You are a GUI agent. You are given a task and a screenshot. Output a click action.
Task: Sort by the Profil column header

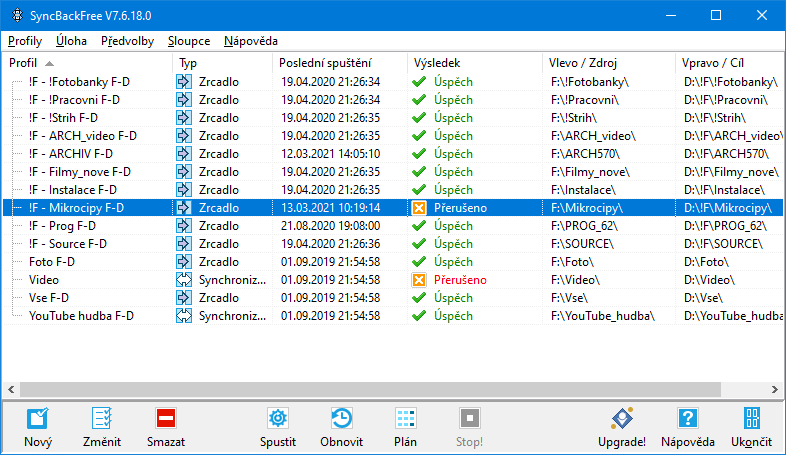(x=22, y=62)
